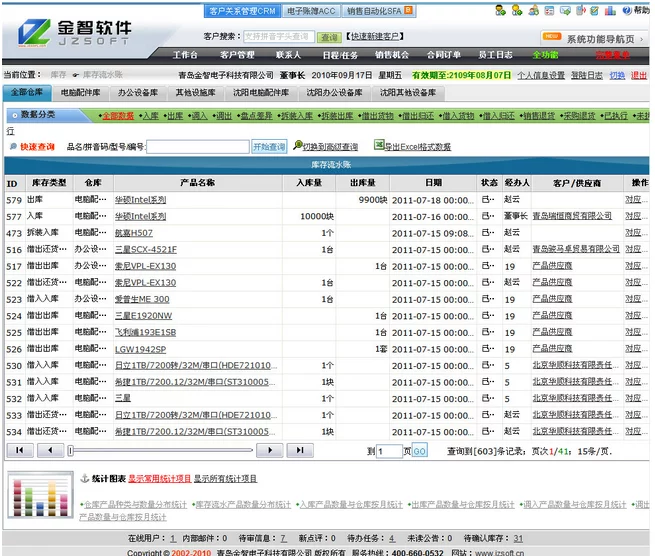The height and width of the screenshot is (556, 655).
Task: Switch to the 电子账簿ACC module tab
Action: coord(313,11)
